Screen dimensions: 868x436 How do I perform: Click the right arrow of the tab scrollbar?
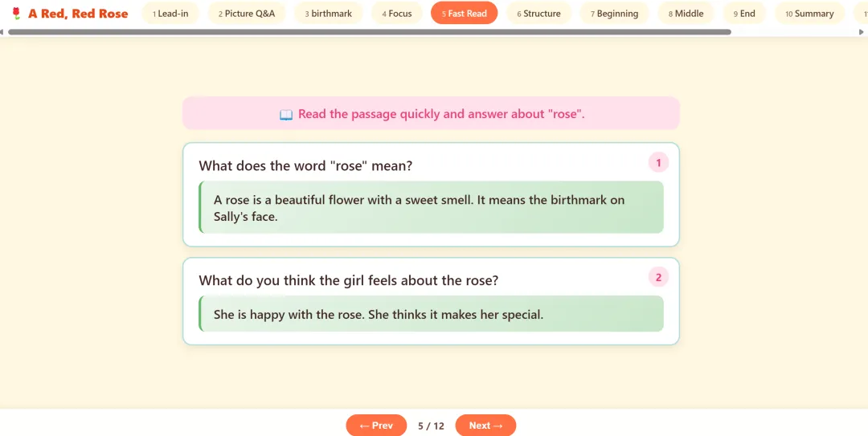click(862, 32)
